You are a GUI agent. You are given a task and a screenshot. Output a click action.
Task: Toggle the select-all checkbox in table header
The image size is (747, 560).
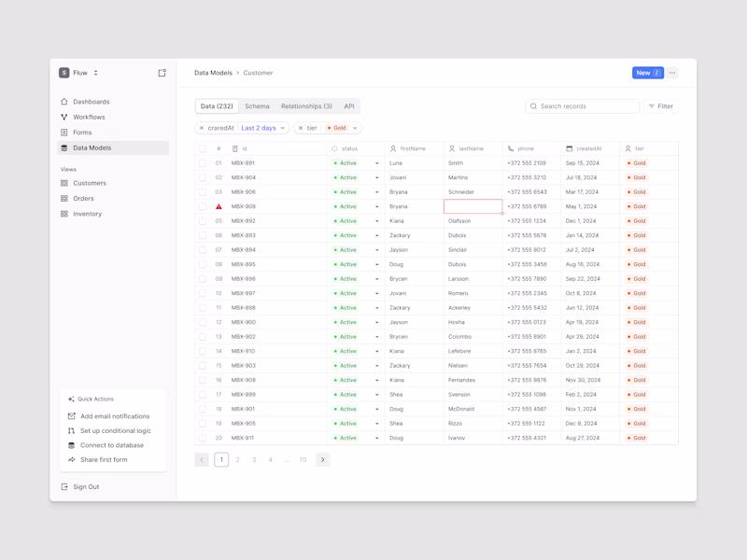pos(203,148)
